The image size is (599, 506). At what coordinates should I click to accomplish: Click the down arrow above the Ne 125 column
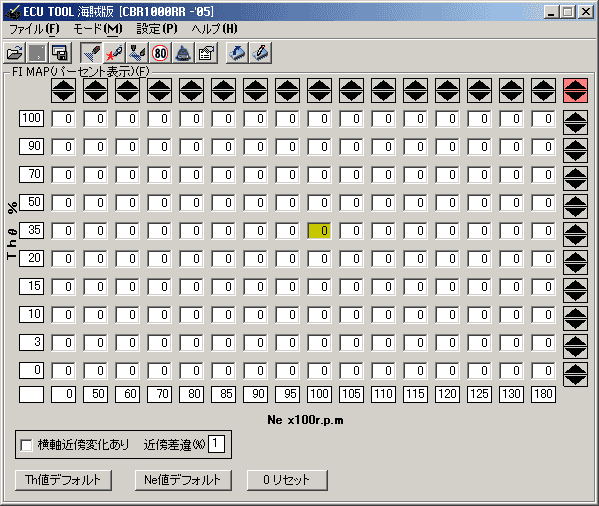point(480,96)
